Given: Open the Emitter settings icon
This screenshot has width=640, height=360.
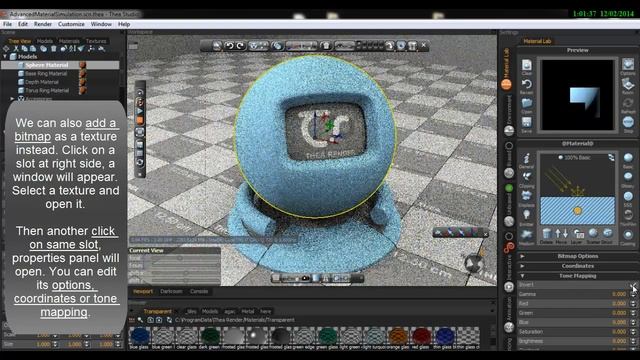Looking at the screenshot, I should (527, 215).
